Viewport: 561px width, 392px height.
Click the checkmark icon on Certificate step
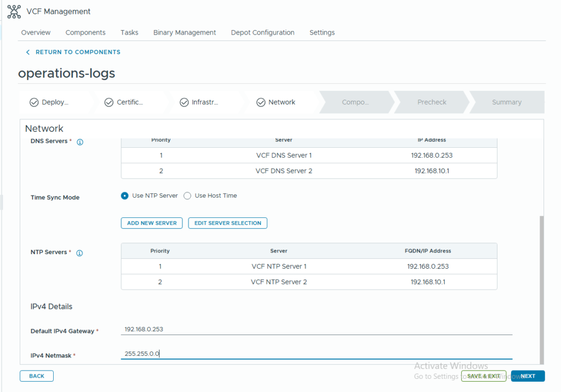point(109,102)
